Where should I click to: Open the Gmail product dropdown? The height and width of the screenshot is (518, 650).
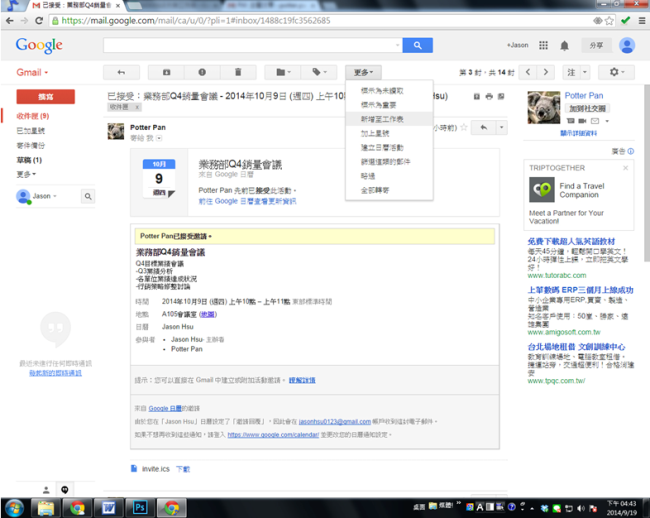coord(32,73)
